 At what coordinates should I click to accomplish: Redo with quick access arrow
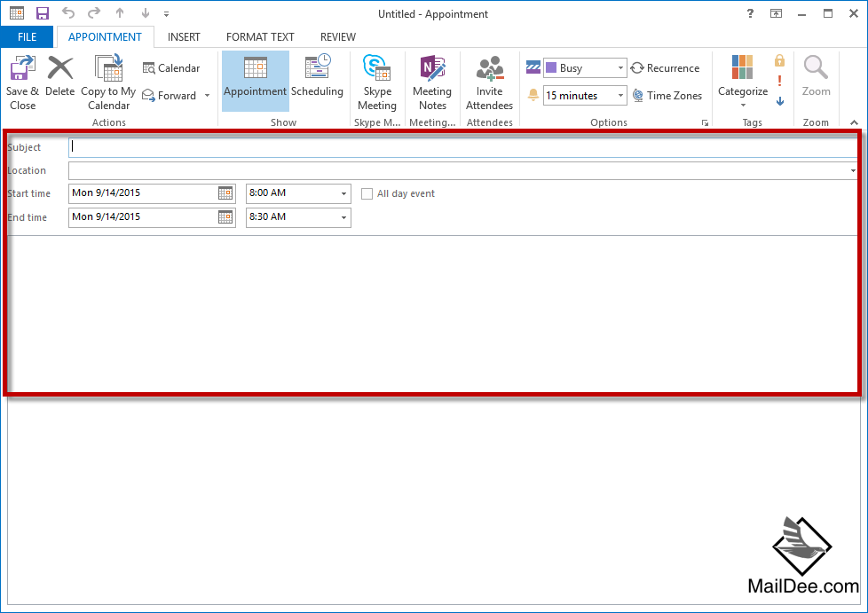click(94, 12)
